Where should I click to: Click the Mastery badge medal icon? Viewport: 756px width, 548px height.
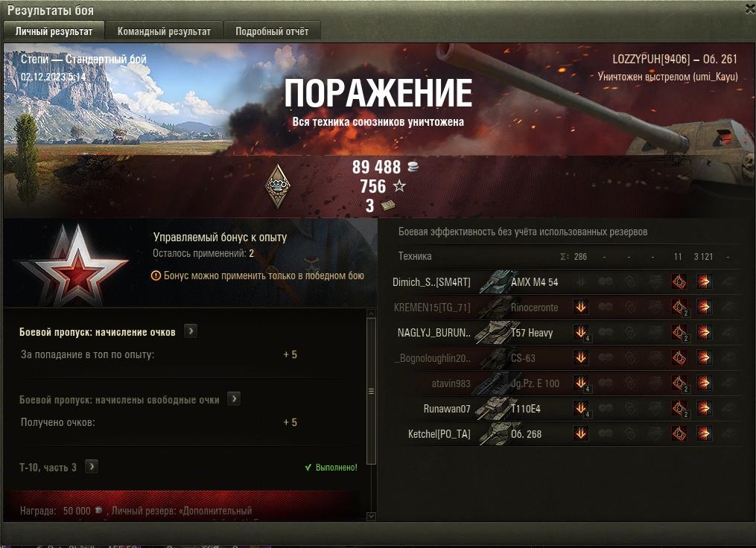(278, 185)
